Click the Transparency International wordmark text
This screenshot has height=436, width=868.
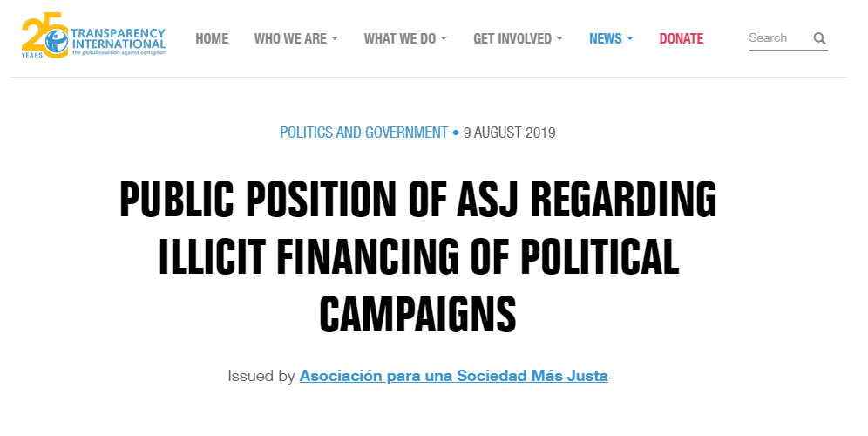point(118,38)
